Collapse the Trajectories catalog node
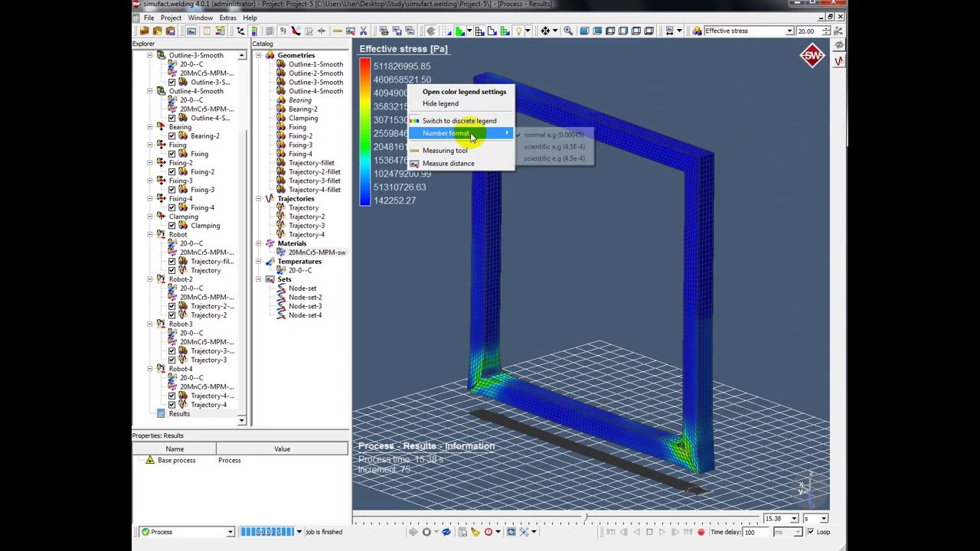The image size is (980, 551). (x=259, y=199)
